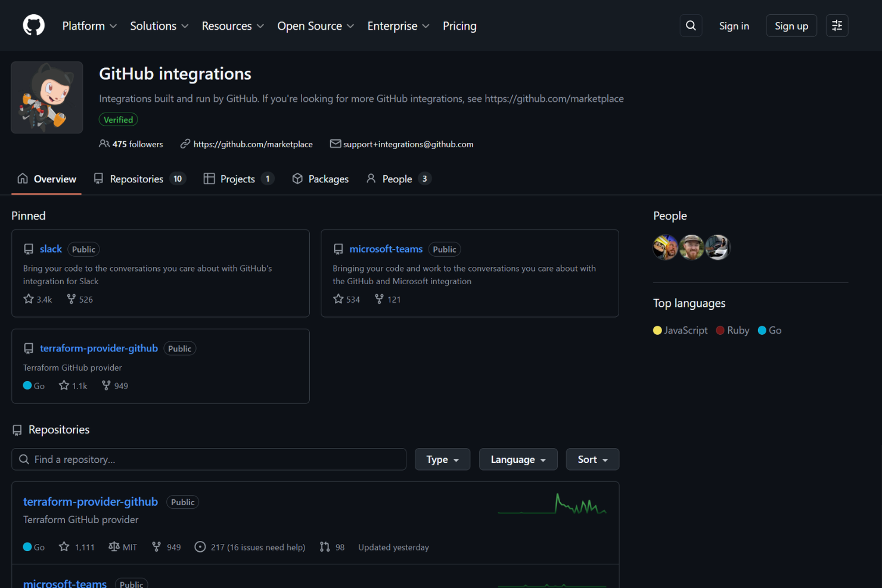
Task: Open the microsoft-teams pinned repository link
Action: pyautogui.click(x=386, y=248)
